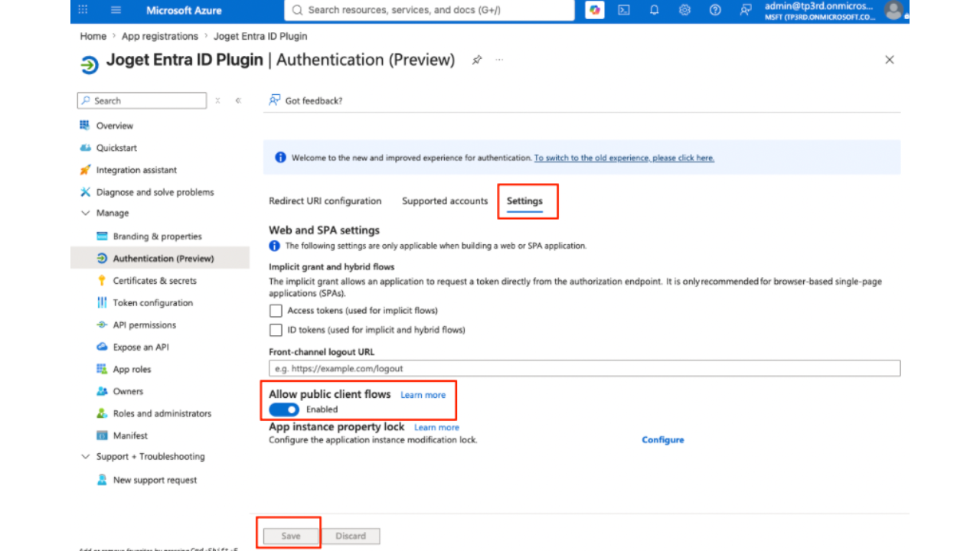Click the Branding & properties icon

[x=102, y=236]
